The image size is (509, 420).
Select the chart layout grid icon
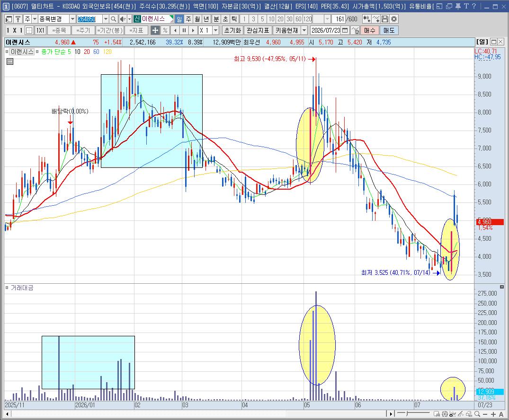click(29, 30)
